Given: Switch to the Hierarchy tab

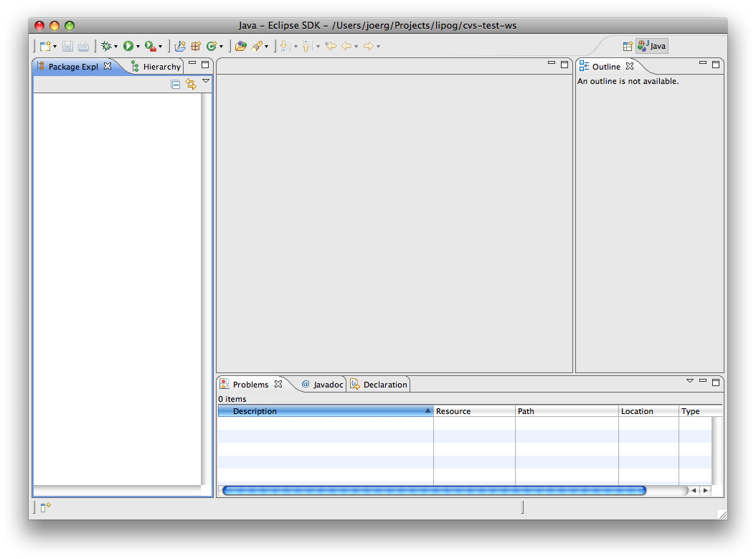Looking at the screenshot, I should [x=161, y=67].
